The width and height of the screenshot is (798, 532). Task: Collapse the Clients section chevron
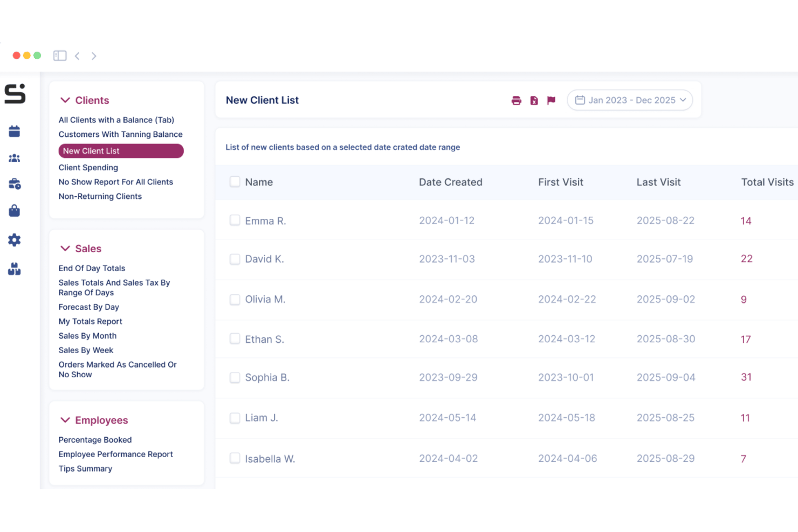point(65,100)
